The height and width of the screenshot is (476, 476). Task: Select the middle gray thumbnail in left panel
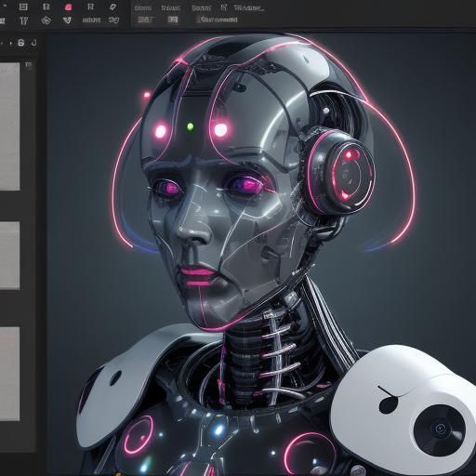point(9,256)
